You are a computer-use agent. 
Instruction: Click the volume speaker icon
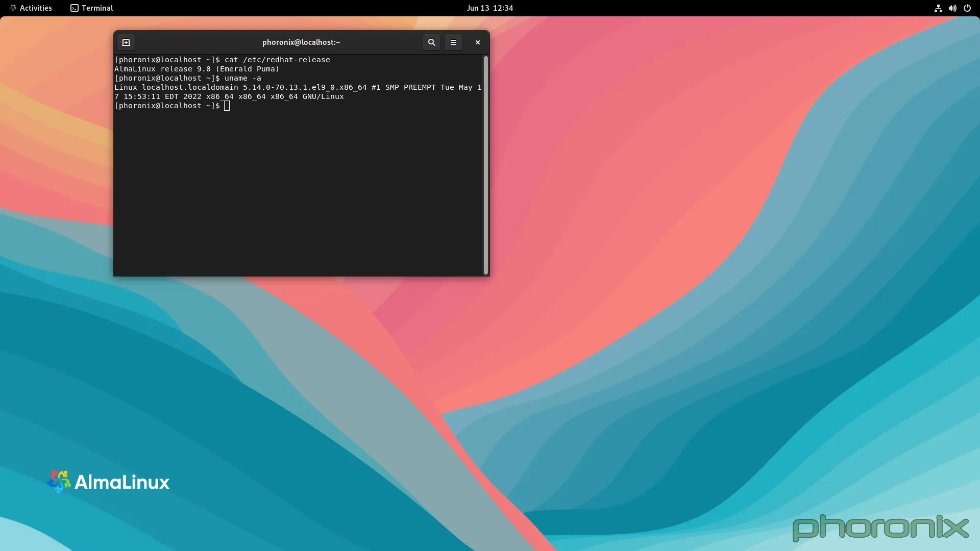click(x=952, y=8)
